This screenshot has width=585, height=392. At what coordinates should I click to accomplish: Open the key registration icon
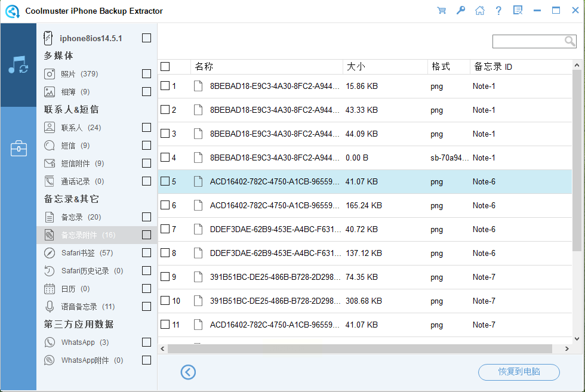pyautogui.click(x=460, y=11)
